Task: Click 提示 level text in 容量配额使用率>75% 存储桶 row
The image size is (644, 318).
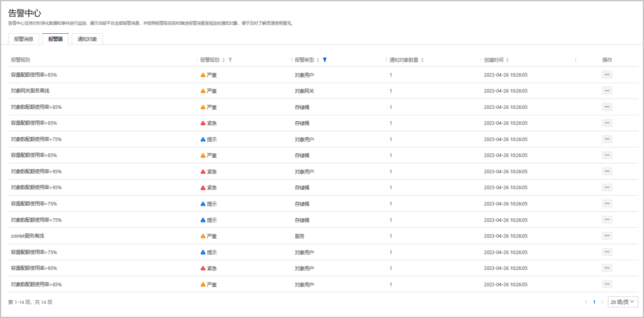Action: point(212,204)
